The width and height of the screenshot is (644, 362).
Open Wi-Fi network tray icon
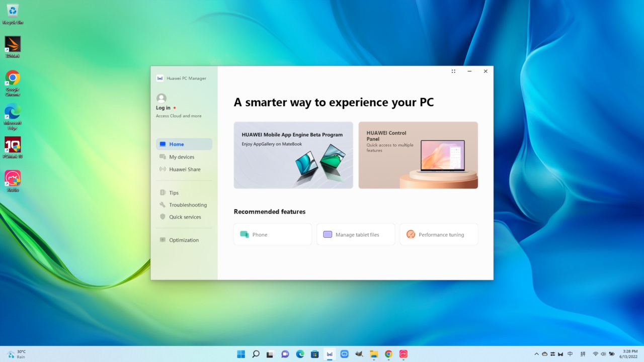pyautogui.click(x=596, y=354)
